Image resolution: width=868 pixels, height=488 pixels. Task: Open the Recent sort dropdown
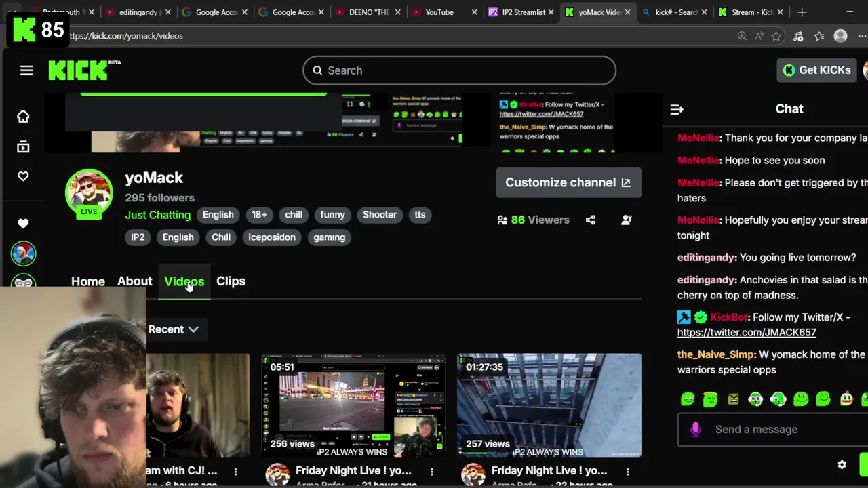click(173, 329)
